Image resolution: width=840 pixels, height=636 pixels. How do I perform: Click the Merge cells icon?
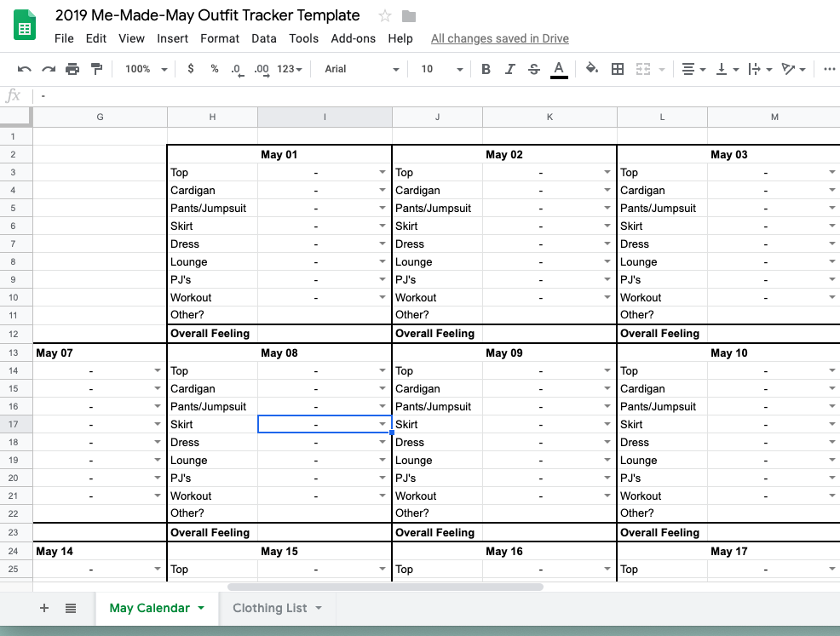(x=643, y=69)
